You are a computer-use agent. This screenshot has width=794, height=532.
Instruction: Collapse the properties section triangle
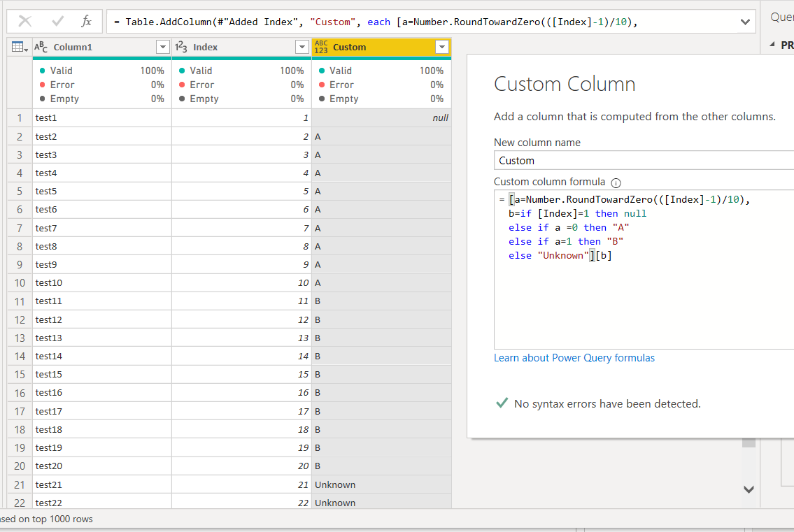[x=772, y=45]
